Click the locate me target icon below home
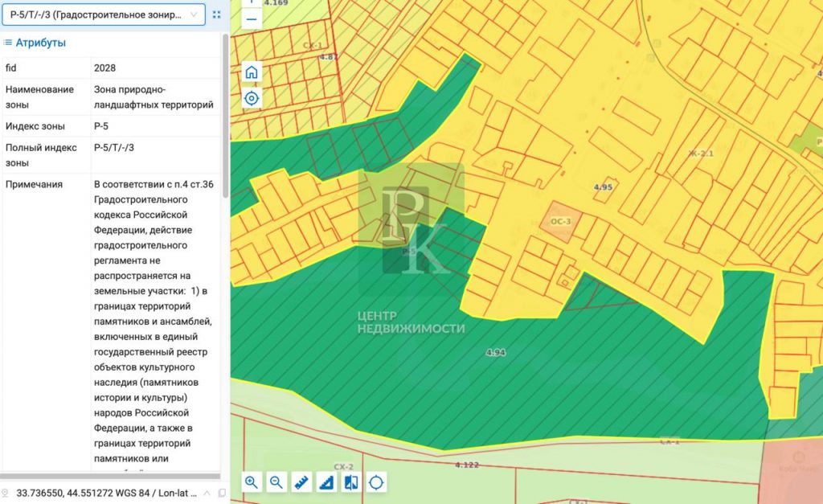The height and width of the screenshot is (504, 823). click(252, 98)
